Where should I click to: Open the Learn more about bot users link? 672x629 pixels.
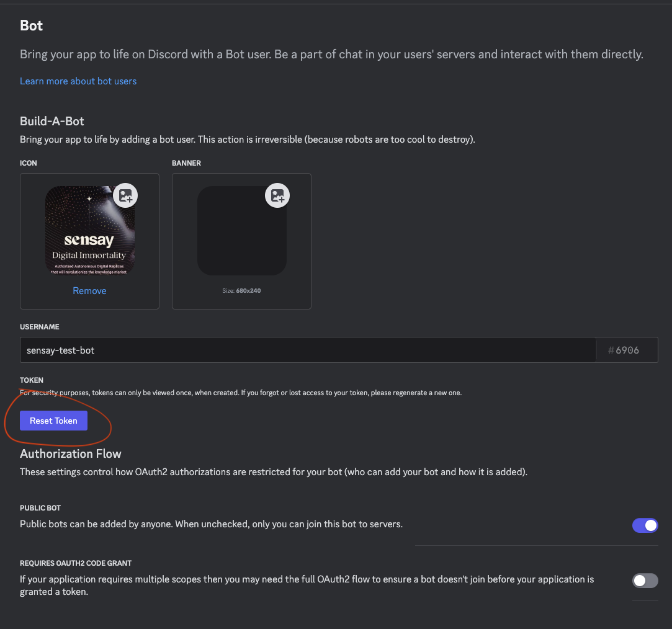[78, 81]
